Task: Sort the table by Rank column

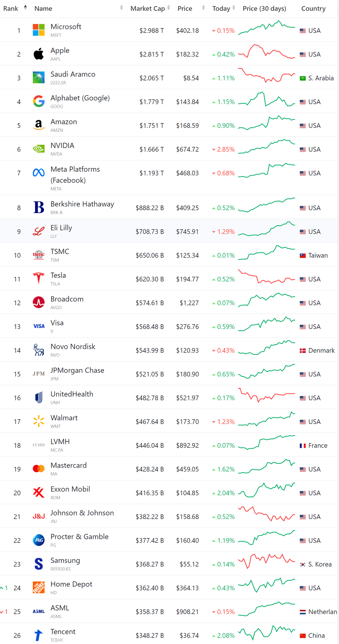Action: pyautogui.click(x=11, y=9)
